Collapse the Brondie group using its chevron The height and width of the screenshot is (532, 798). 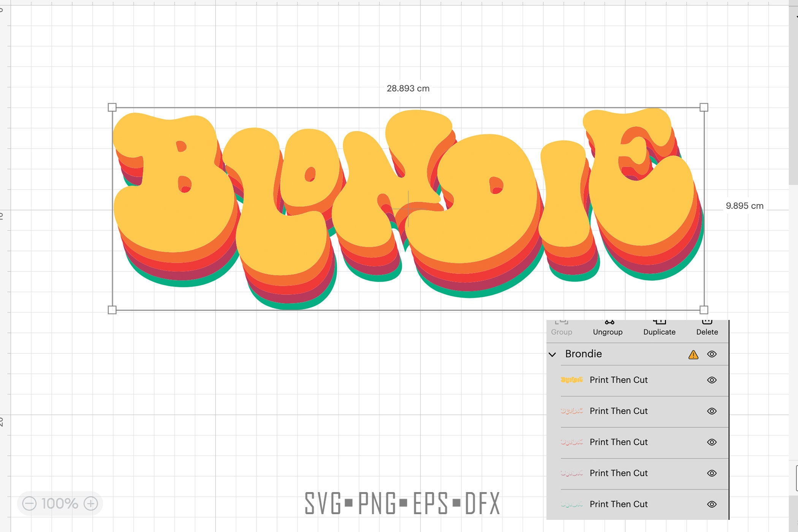[553, 354]
